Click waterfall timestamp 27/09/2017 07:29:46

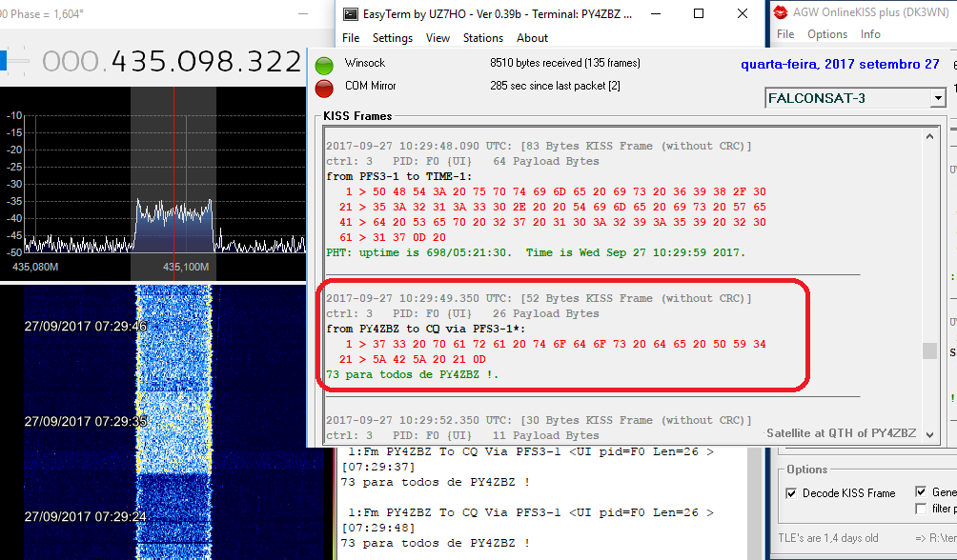pyautogui.click(x=86, y=327)
